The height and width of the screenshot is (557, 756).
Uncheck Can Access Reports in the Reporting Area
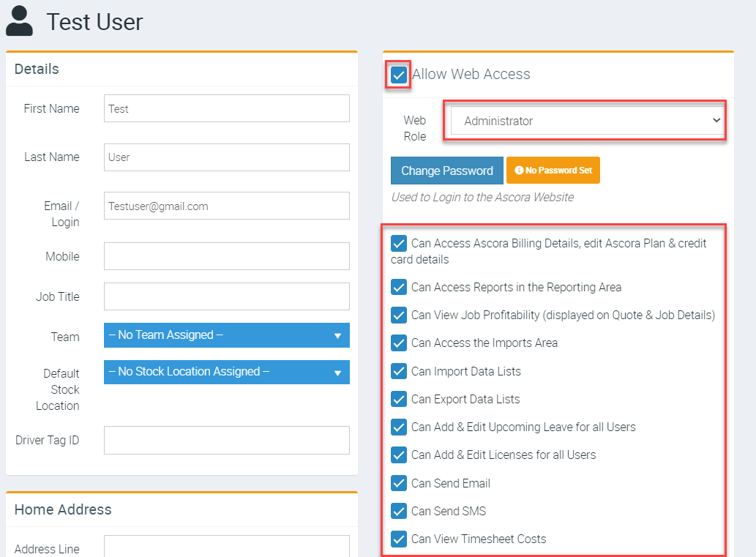[x=399, y=287]
